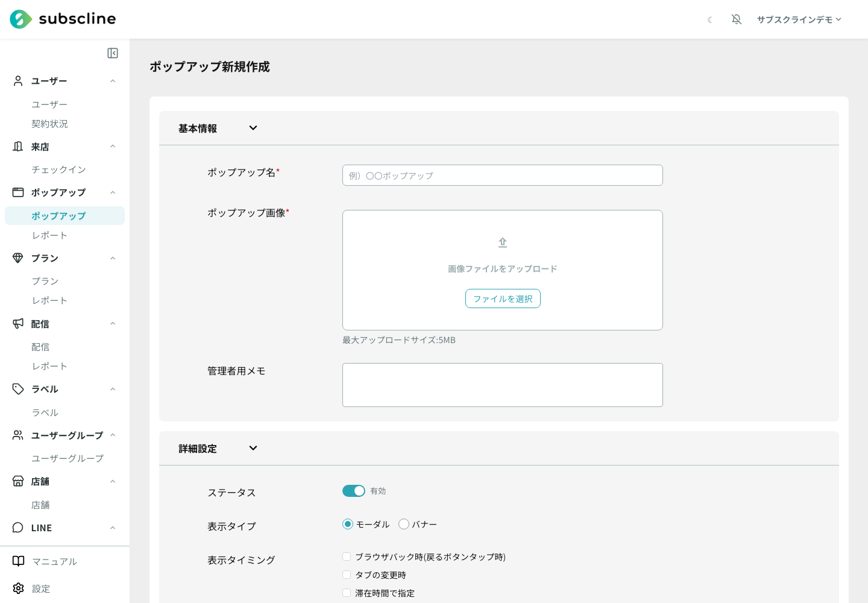Screen dimensions: 868x603
Task: Toggle the ステータス 有効 switch
Action: [x=354, y=491]
